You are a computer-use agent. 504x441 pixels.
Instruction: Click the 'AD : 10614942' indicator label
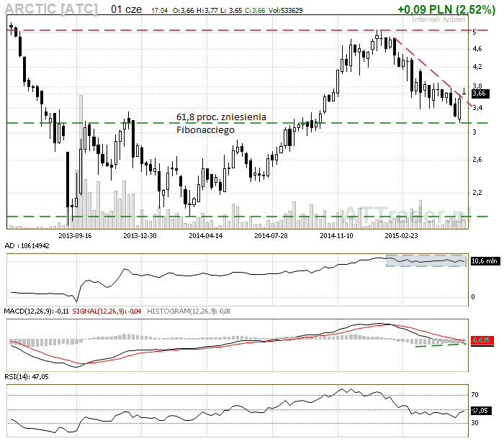coord(27,246)
